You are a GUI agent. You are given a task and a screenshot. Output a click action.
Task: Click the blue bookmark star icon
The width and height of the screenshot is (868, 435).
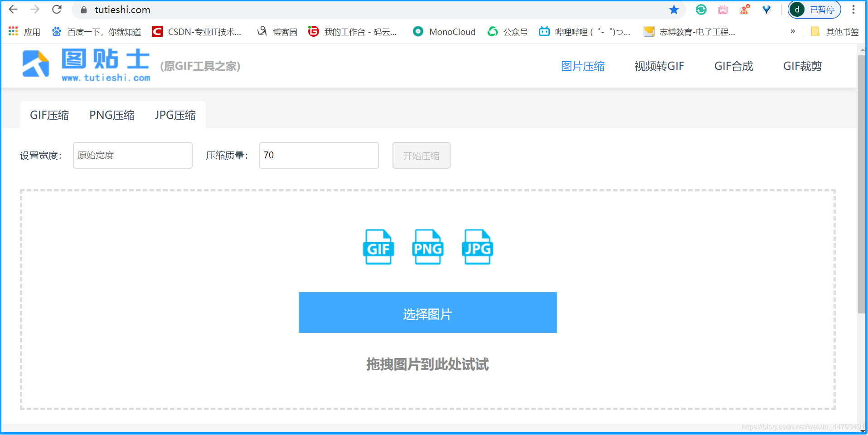674,10
